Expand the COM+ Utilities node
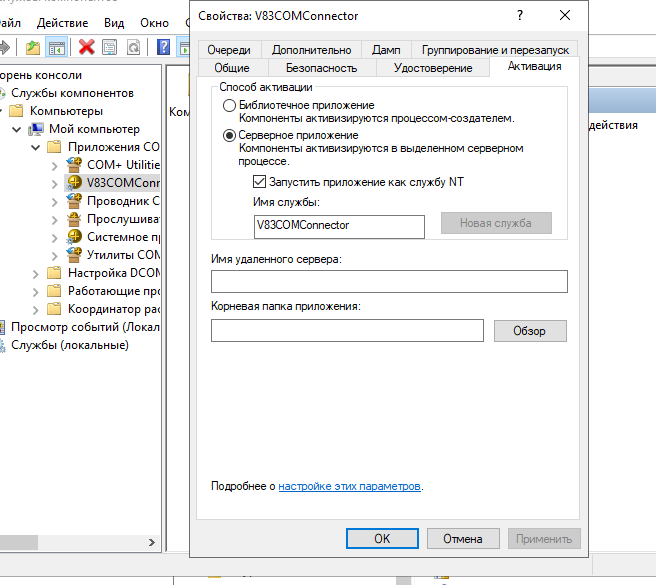Screen dimensions: 656x585 (54, 166)
